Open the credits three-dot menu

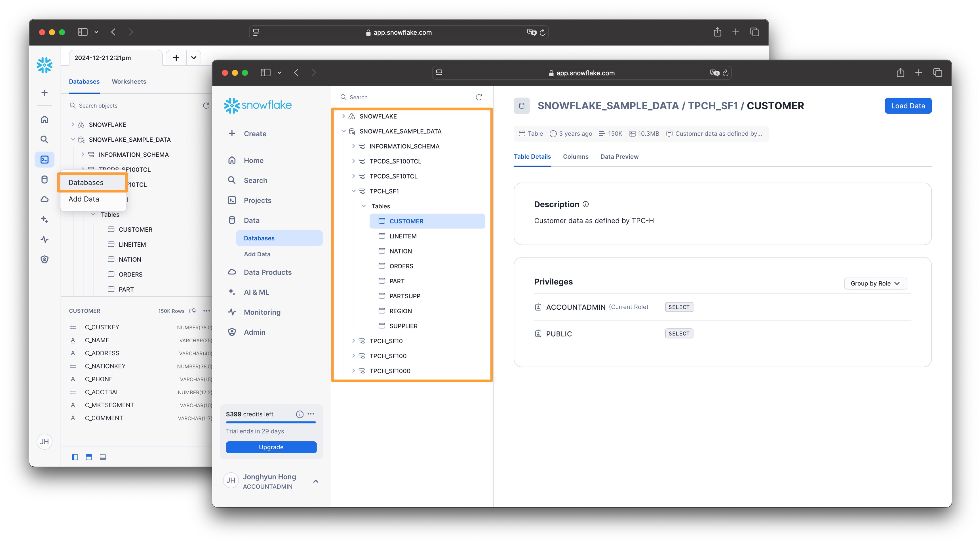[x=311, y=414]
